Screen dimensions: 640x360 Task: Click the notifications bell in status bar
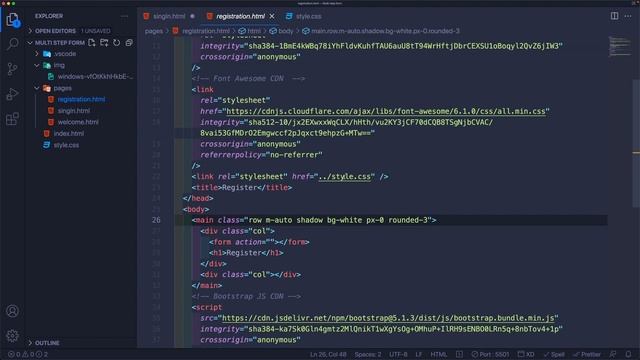point(629,354)
